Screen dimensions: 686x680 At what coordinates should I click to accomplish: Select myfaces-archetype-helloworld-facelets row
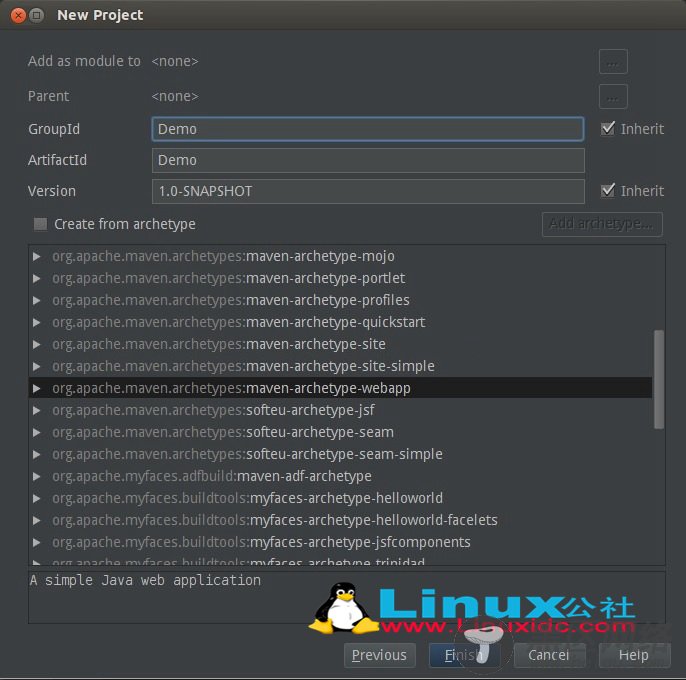pyautogui.click(x=341, y=520)
